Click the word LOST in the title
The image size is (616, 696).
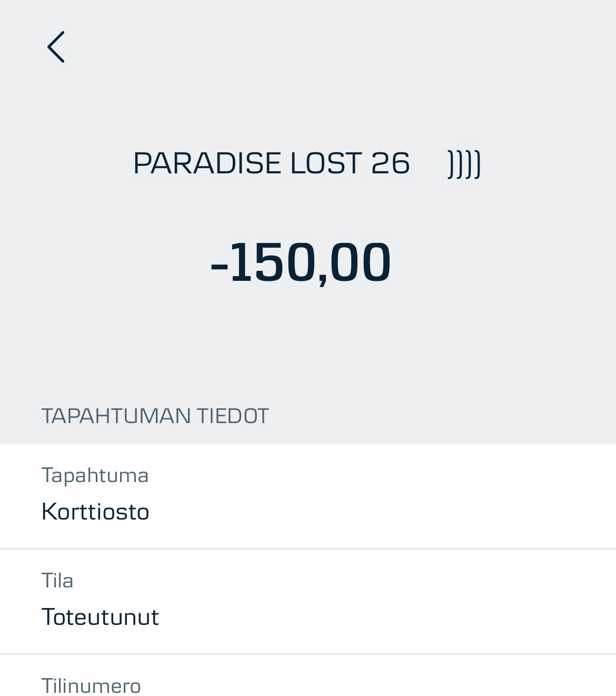[x=326, y=163]
